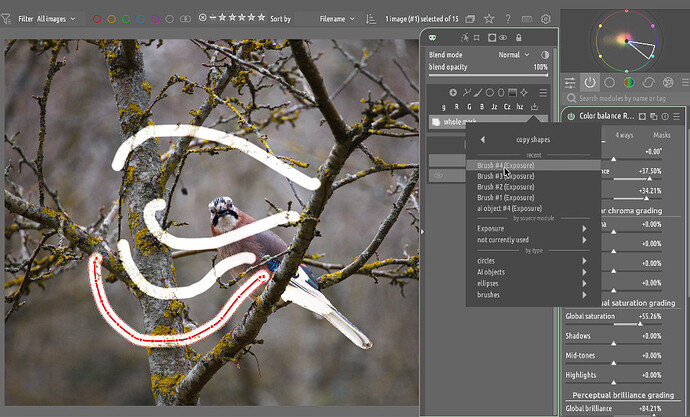
Task: Show the color module group icon
Action: point(629,82)
